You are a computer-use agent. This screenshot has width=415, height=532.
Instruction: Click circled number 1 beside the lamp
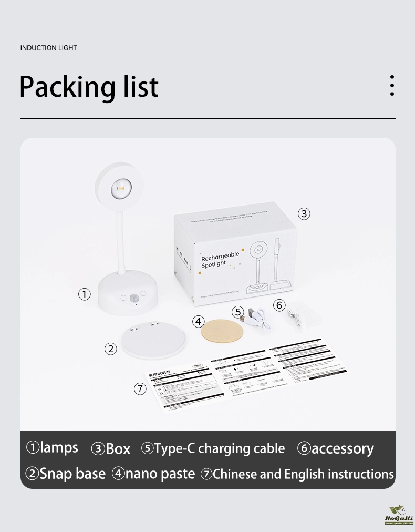(85, 294)
